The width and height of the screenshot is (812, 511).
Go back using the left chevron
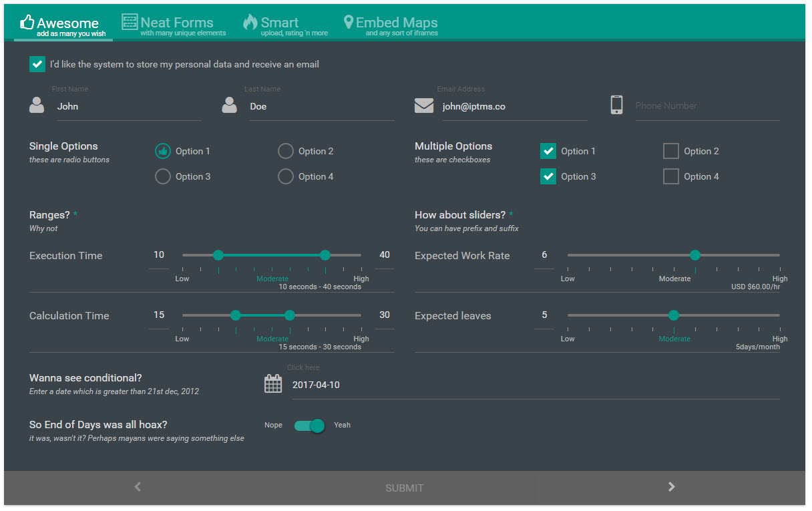click(138, 487)
